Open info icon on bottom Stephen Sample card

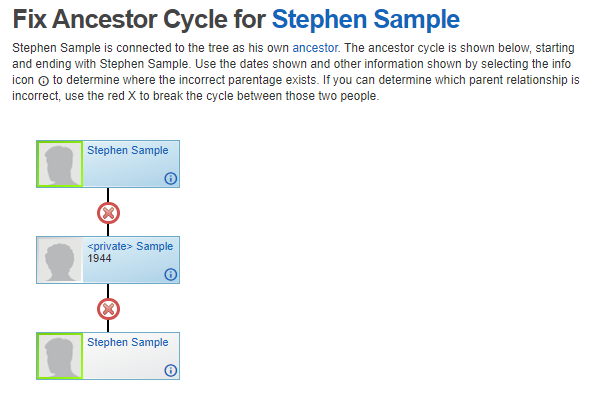pyautogui.click(x=171, y=370)
